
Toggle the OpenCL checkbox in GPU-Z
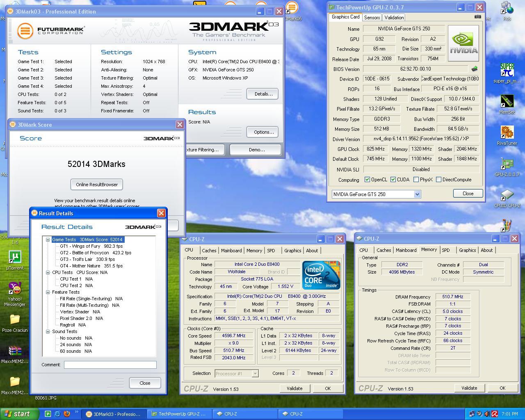(367, 180)
